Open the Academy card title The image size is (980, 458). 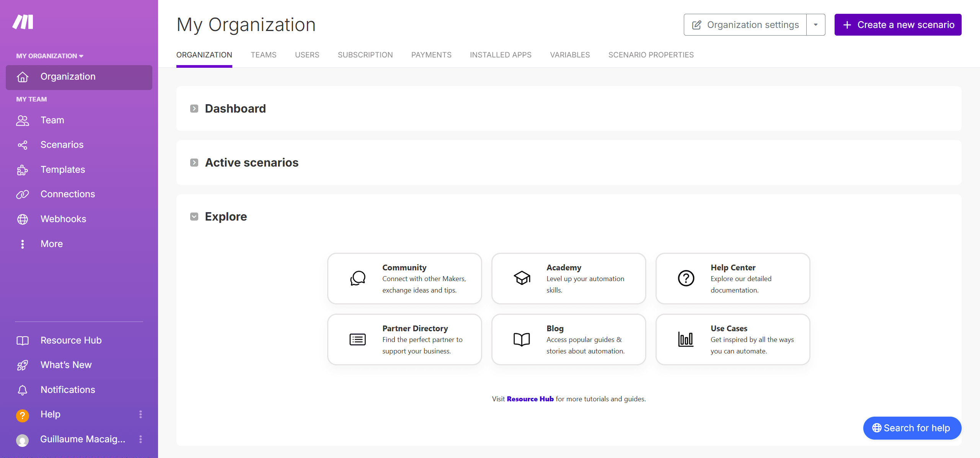pos(564,268)
